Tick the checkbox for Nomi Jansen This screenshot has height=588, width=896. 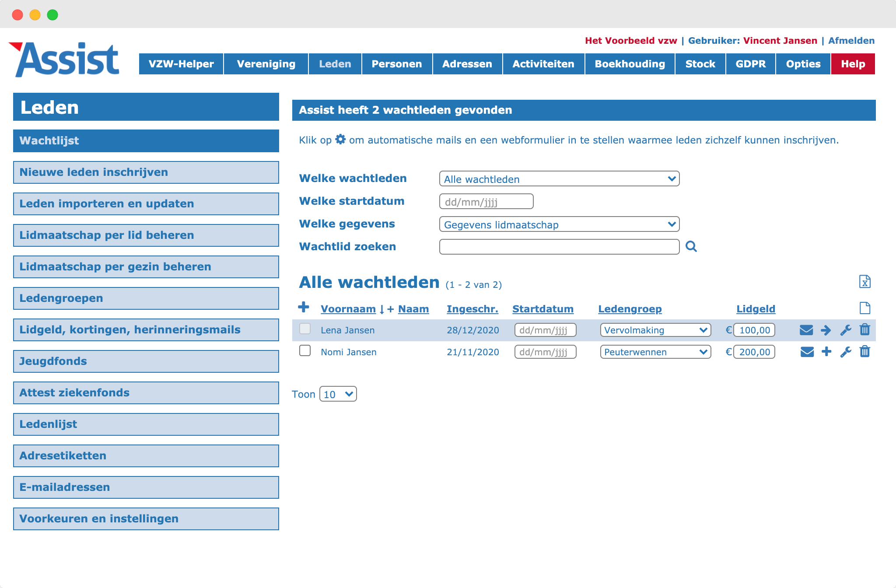(305, 350)
